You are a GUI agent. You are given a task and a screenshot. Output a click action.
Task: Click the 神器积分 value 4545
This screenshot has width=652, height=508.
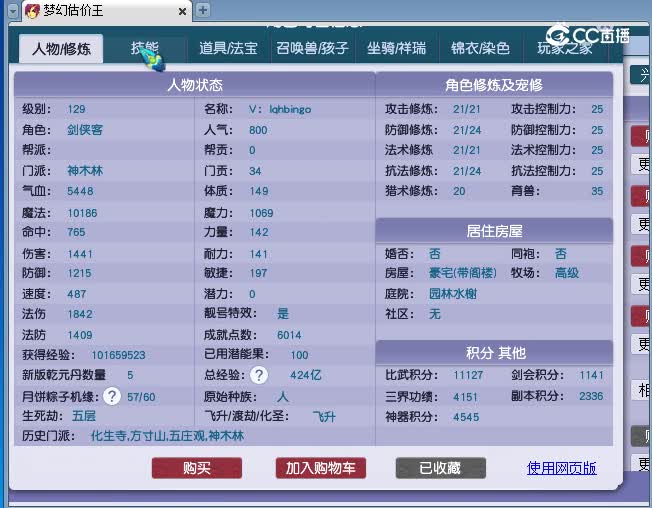click(x=466, y=417)
